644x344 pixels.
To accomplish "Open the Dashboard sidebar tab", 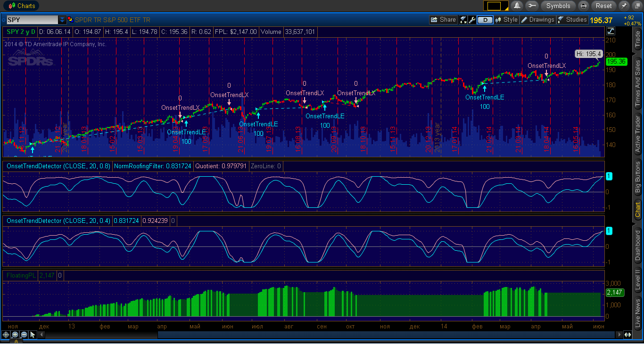I will 638,245.
